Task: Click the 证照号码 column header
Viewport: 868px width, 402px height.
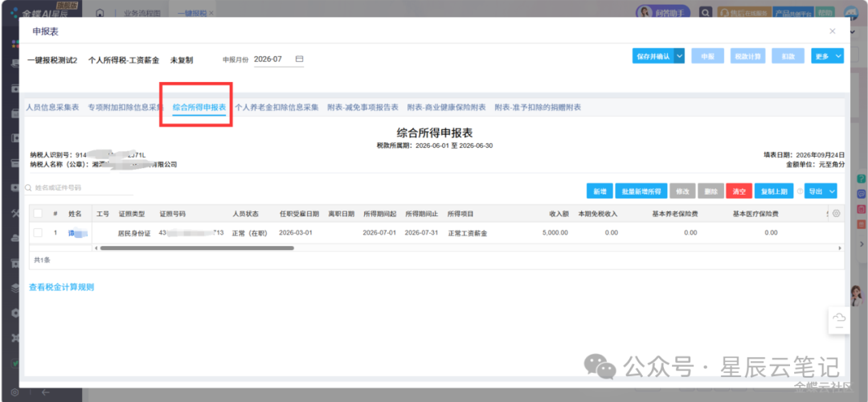Action: (x=172, y=214)
